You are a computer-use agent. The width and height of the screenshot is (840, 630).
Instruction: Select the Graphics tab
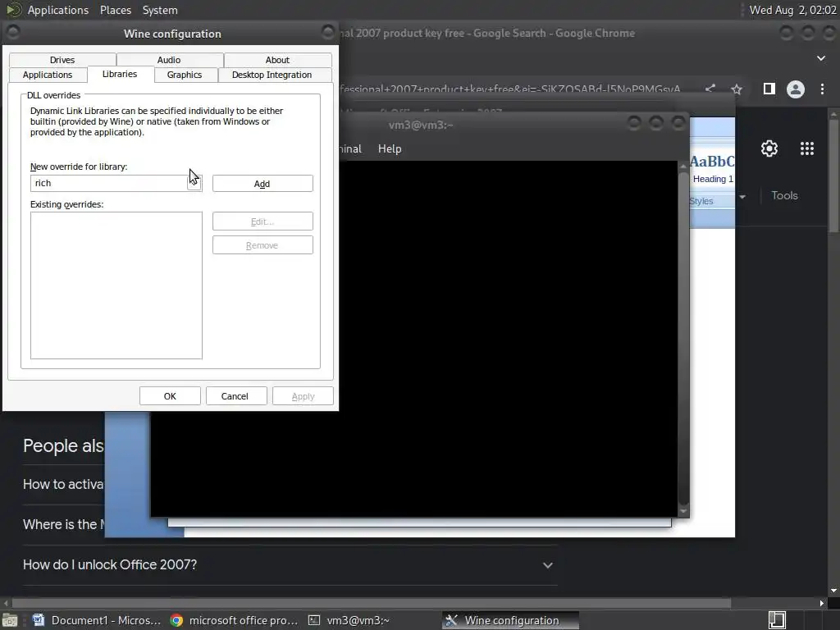pyautogui.click(x=185, y=75)
